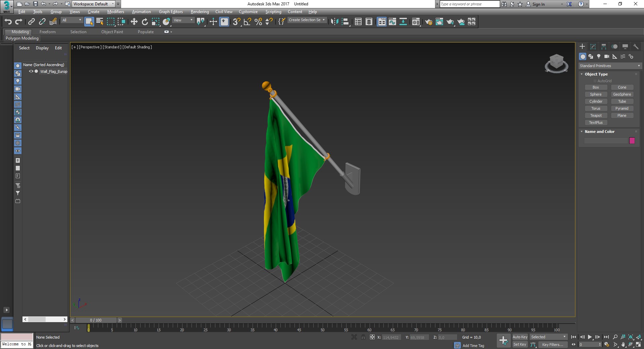This screenshot has width=644, height=349.
Task: Open Create Selection Set dropdown
Action: click(307, 20)
